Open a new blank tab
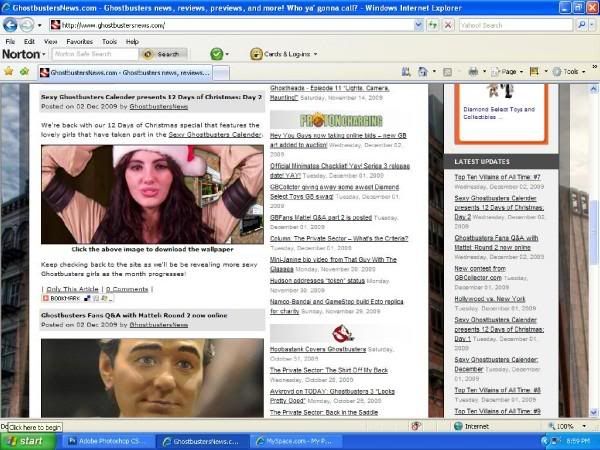This screenshot has width=600, height=450. pyautogui.click(x=221, y=73)
